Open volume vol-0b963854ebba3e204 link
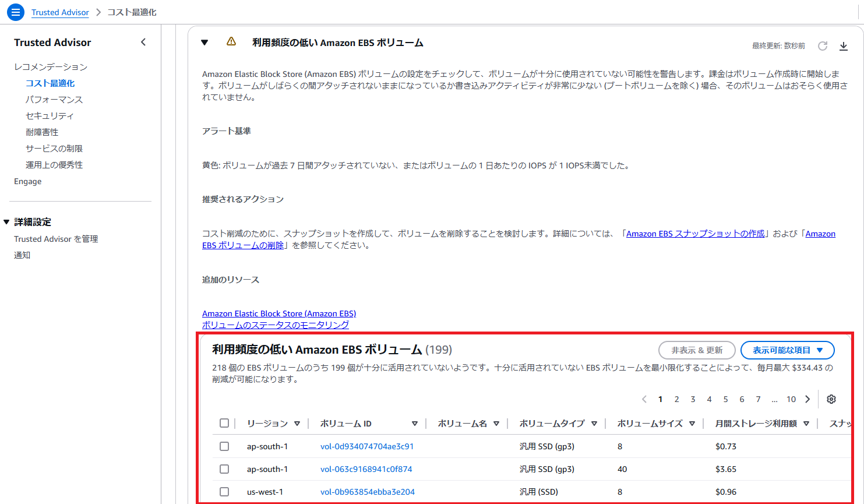864x504 pixels. 368,492
